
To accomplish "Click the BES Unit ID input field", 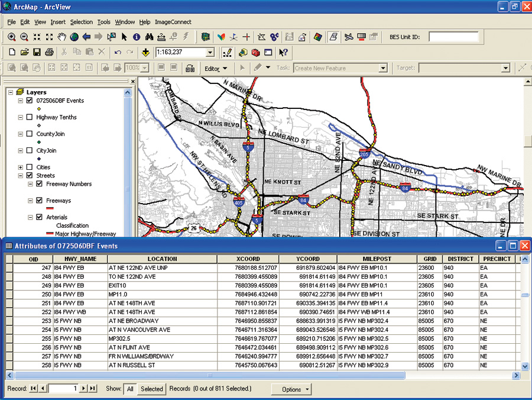I will [453, 37].
